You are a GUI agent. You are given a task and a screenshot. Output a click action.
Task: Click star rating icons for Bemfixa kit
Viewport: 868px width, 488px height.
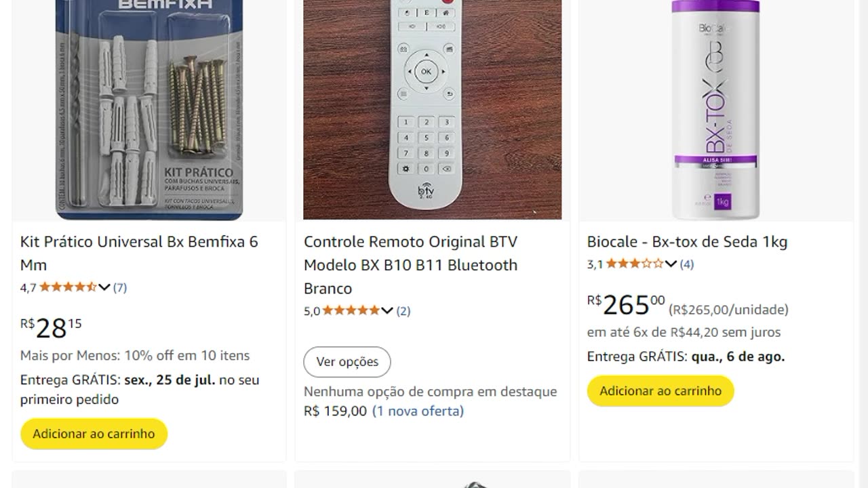[68, 287]
